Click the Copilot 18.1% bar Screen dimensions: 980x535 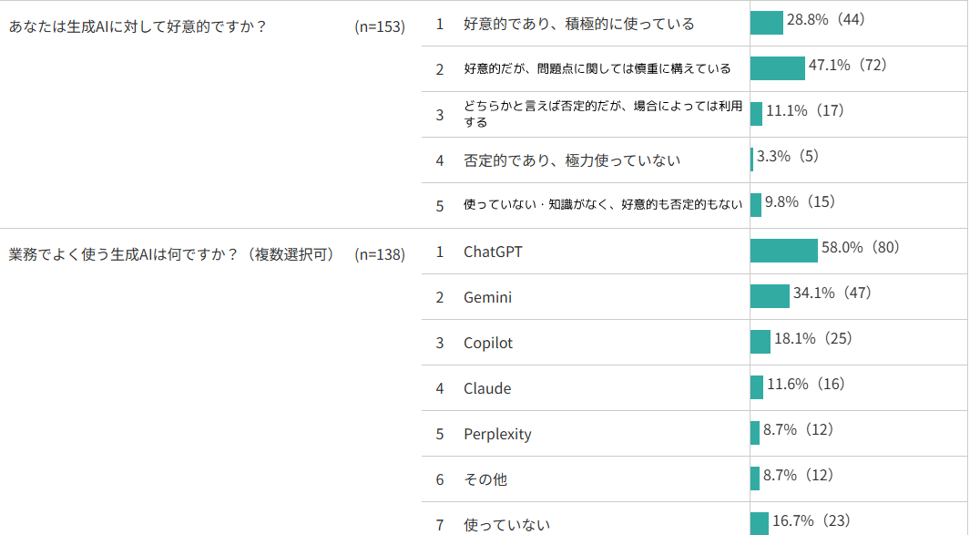pyautogui.click(x=761, y=343)
